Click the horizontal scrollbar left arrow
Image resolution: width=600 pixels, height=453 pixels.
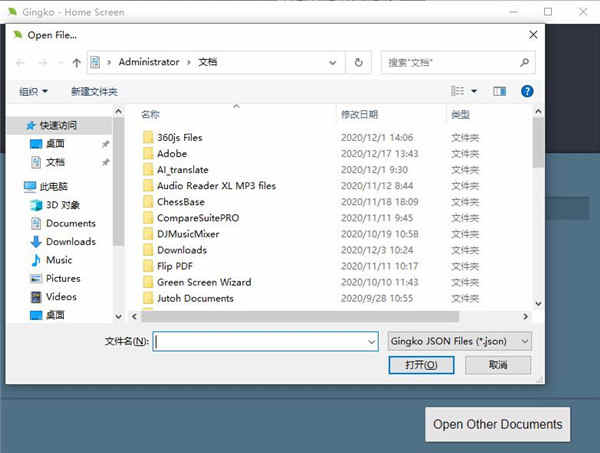pos(134,316)
